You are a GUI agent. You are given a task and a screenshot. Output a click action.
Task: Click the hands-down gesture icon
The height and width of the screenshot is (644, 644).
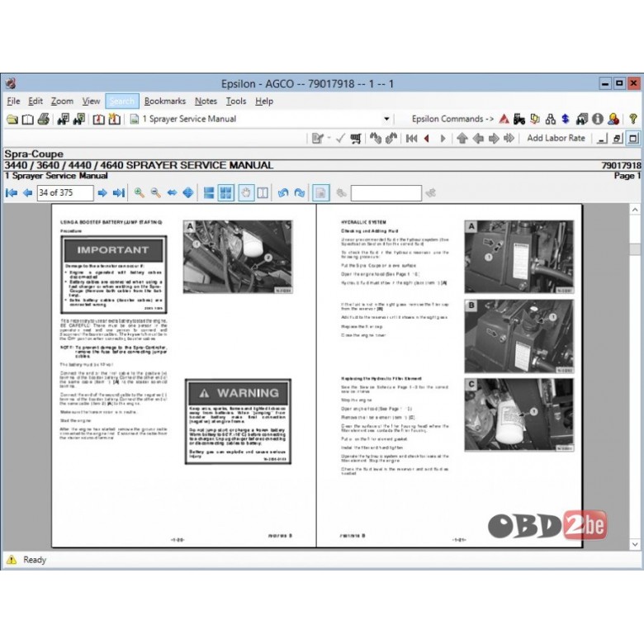pyautogui.click(x=376, y=139)
